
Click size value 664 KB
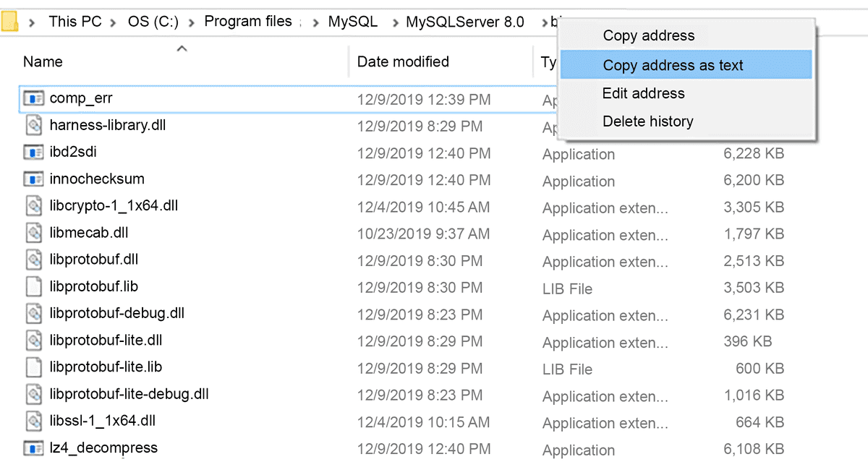pos(759,422)
